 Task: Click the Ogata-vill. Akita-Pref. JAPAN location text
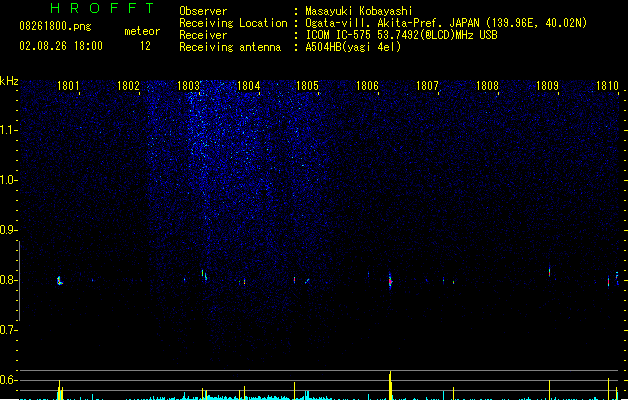(x=446, y=23)
